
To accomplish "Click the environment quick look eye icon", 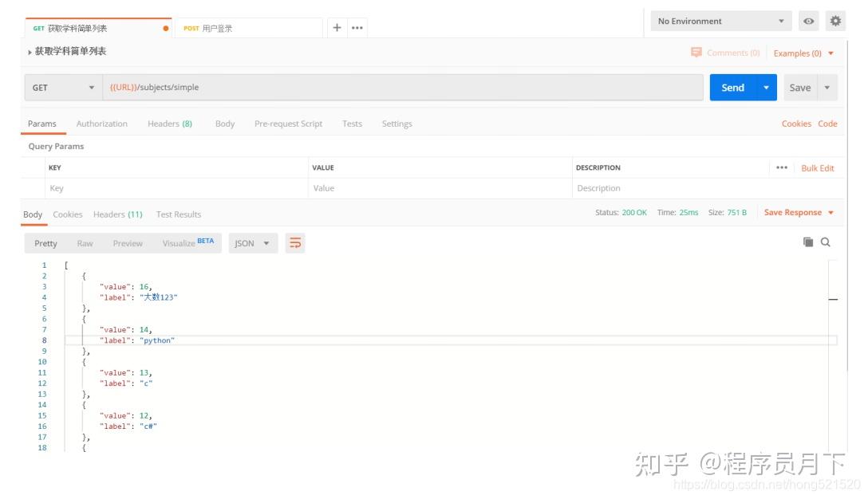I will coord(809,21).
